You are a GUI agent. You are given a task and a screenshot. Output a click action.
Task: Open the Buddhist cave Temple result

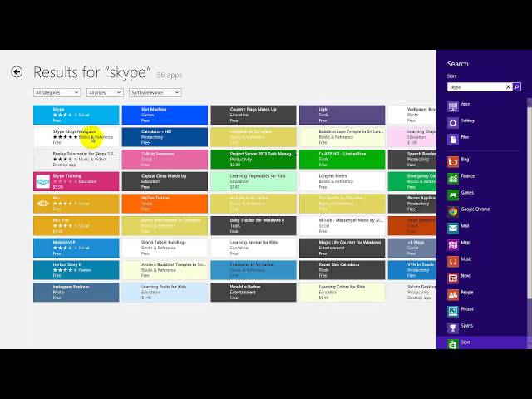coord(342,137)
